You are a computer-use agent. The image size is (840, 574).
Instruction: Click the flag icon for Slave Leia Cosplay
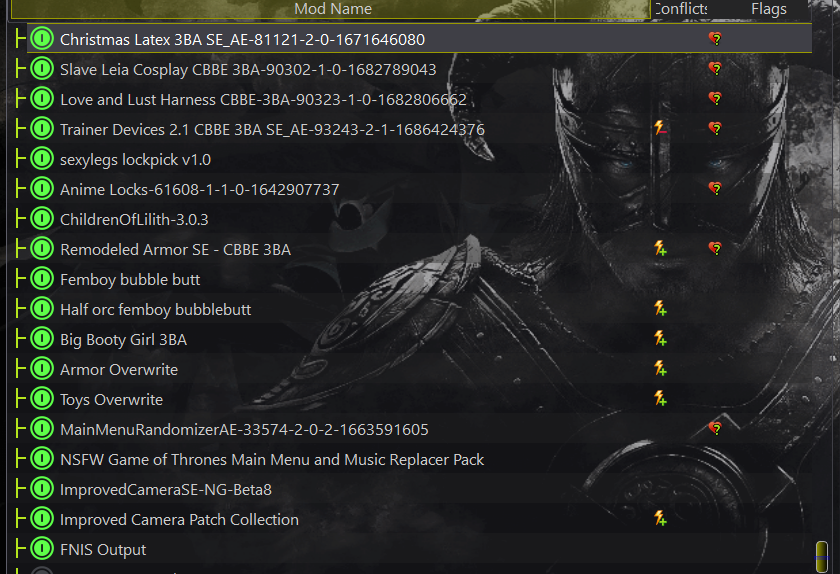coord(715,69)
